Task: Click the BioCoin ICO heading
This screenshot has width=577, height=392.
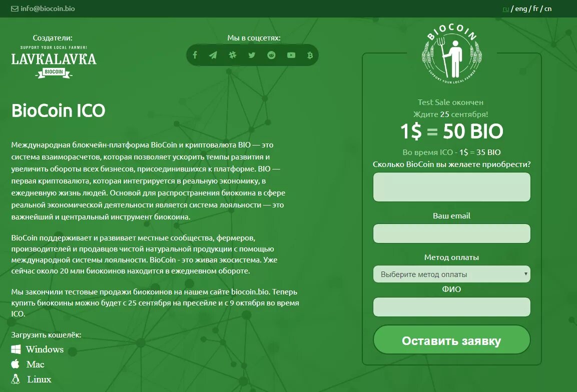Action: [x=58, y=110]
